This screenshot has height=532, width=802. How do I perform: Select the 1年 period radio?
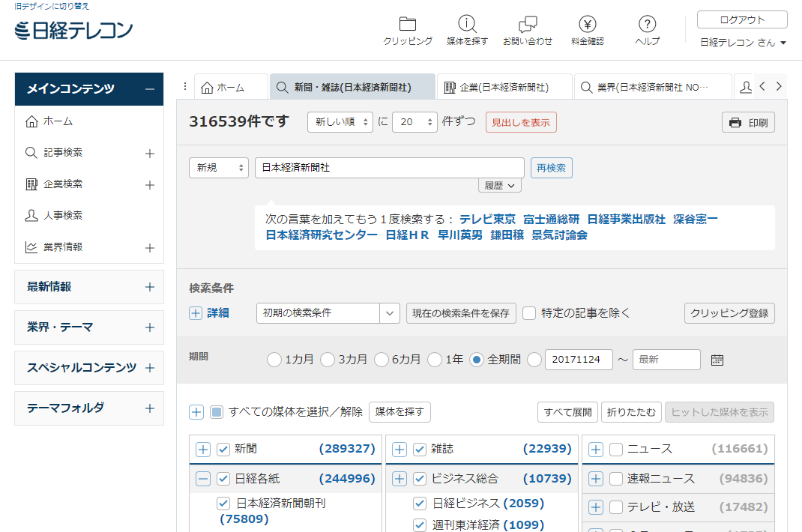pos(435,360)
